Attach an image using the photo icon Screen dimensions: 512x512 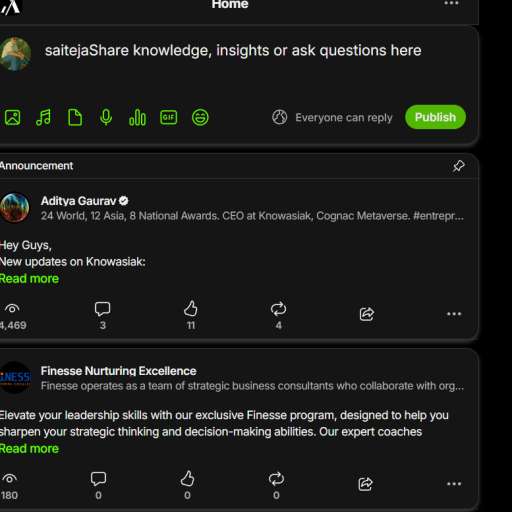(x=12, y=117)
